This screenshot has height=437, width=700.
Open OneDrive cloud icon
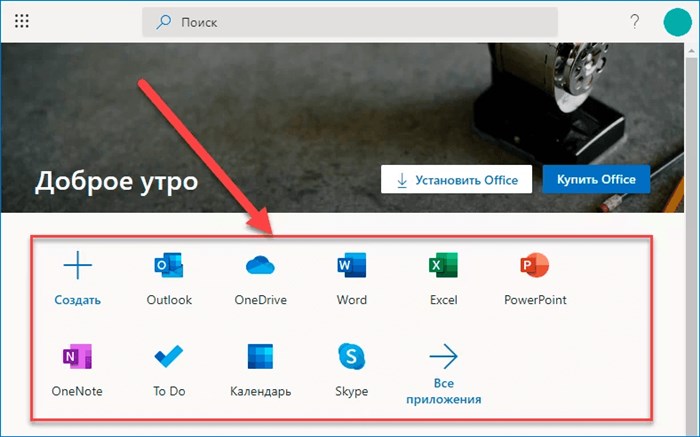click(x=260, y=265)
